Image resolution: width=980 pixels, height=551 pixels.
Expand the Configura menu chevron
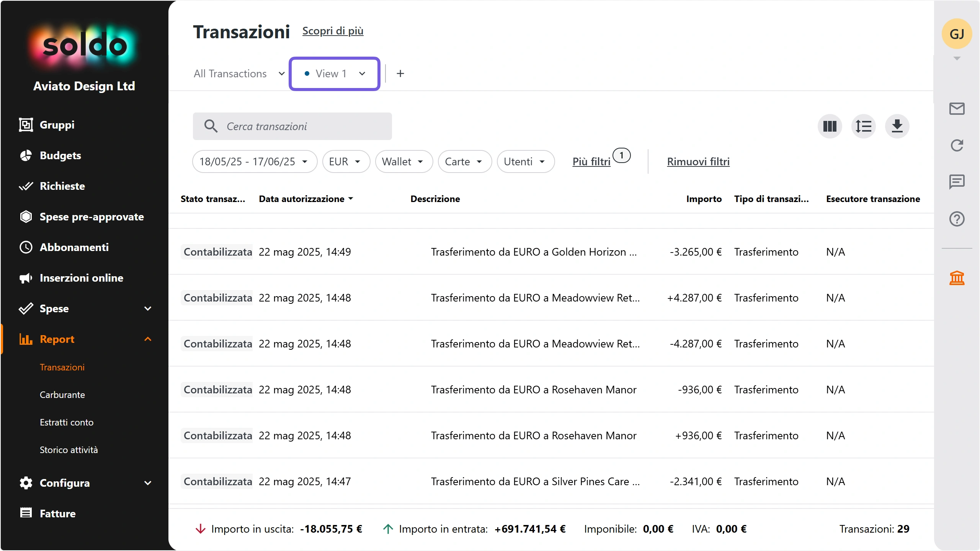[148, 483]
